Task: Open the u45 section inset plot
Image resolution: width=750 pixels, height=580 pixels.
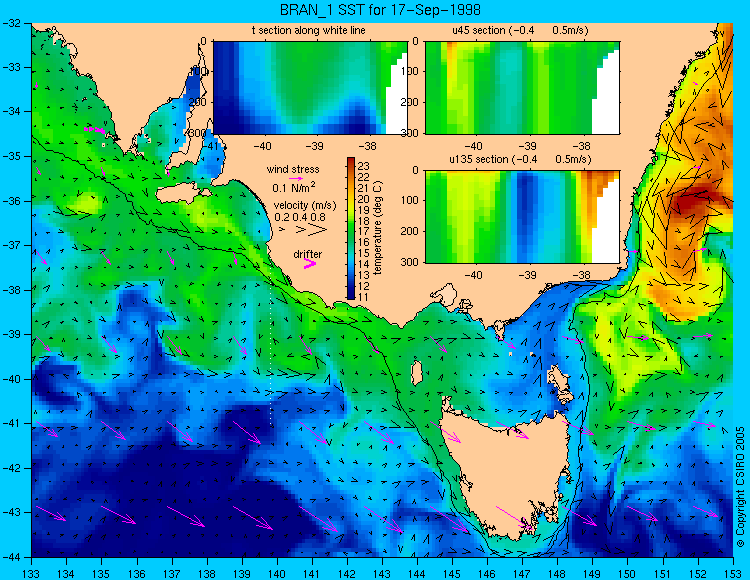Action: tap(522, 88)
